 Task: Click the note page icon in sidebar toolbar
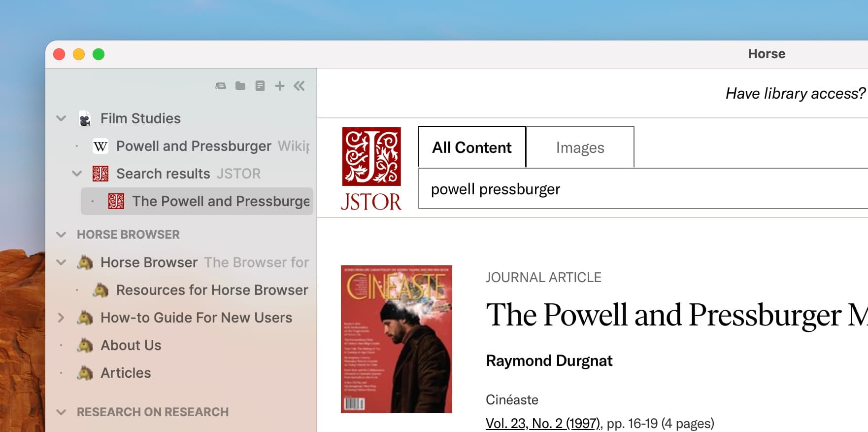click(x=260, y=86)
